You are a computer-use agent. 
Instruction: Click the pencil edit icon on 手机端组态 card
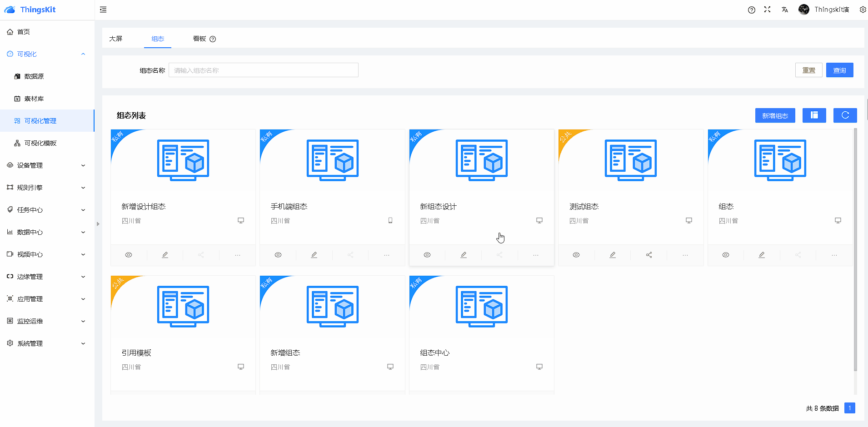point(314,255)
